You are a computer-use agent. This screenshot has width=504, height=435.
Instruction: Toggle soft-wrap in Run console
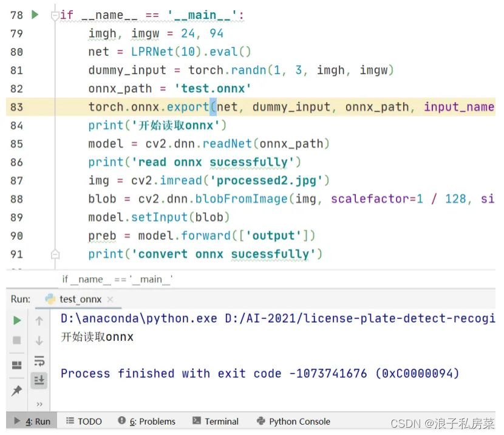click(39, 361)
